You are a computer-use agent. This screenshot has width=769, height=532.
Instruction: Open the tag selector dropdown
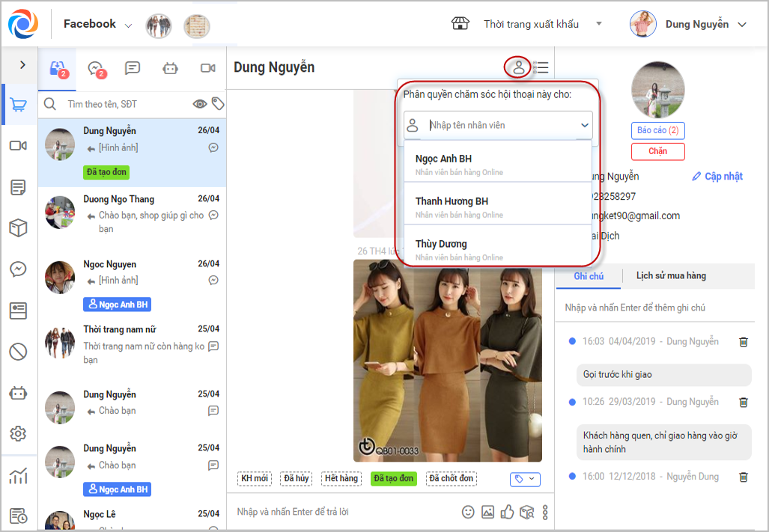point(525,479)
